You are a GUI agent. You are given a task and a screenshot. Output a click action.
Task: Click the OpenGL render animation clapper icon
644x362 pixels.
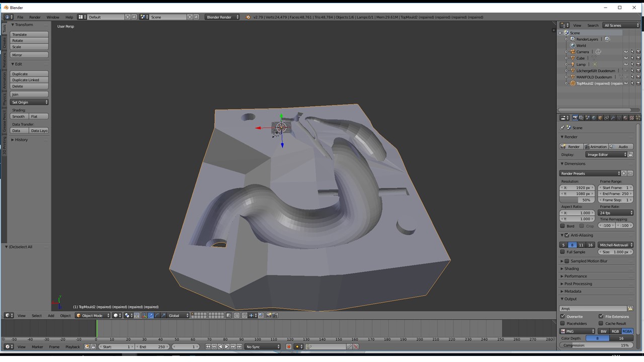(x=275, y=315)
